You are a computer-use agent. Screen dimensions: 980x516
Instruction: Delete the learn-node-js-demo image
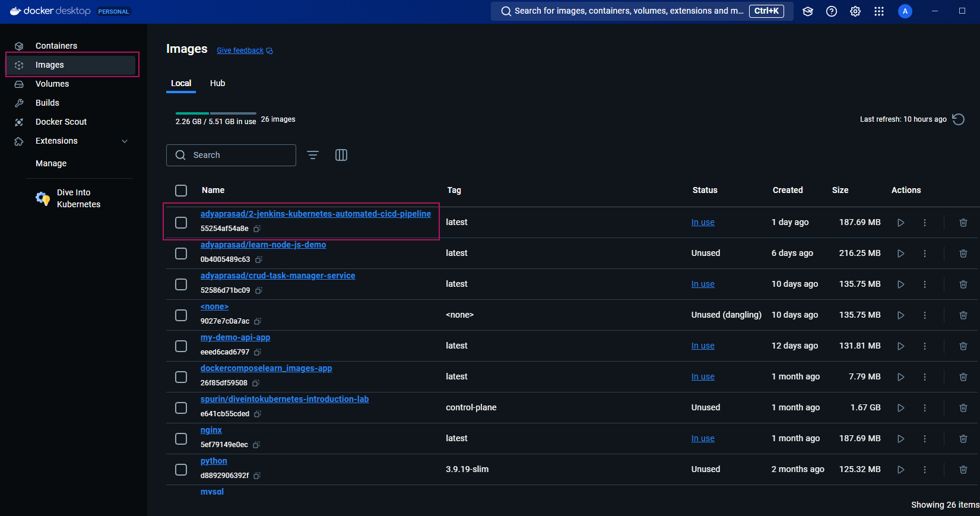pos(963,254)
